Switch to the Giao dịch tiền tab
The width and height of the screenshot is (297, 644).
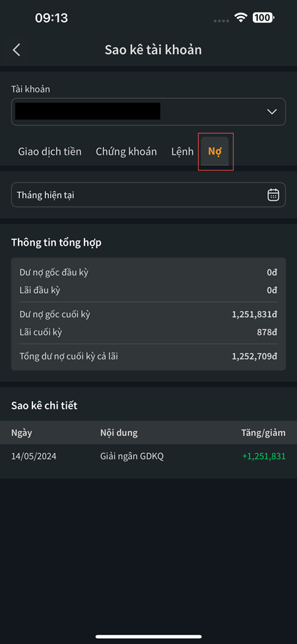[x=49, y=151]
